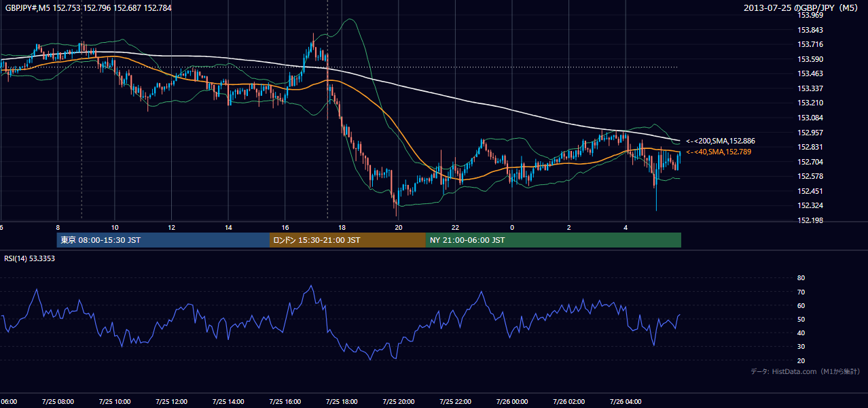The image size is (868, 408).
Task: Click the 7/25 10:00 time axis label
Action: 115,401
